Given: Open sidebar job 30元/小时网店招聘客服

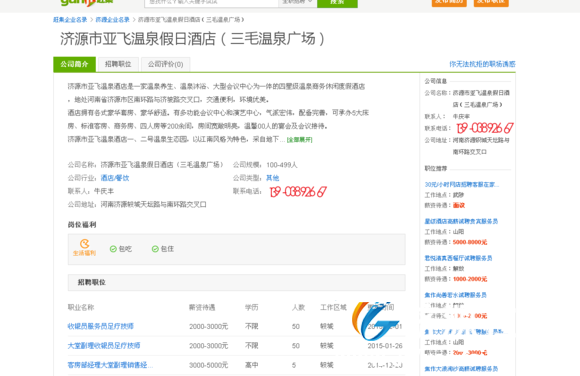Looking at the screenshot, I should 462,184.
